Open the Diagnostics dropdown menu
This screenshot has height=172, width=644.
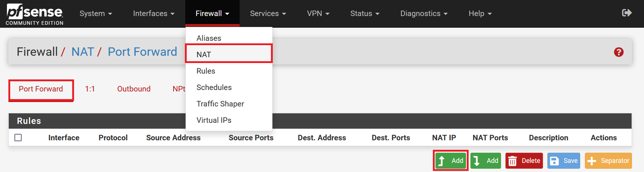tap(424, 13)
